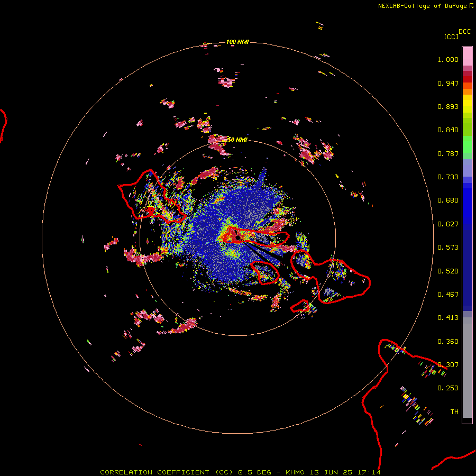Click the 50 NMI range ring label

tap(237, 140)
